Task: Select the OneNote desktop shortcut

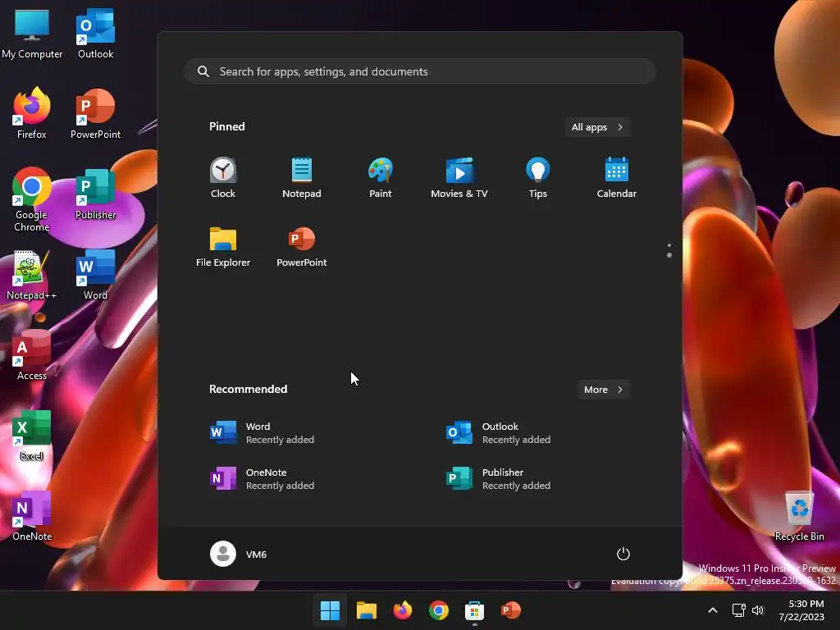Action: pyautogui.click(x=32, y=515)
